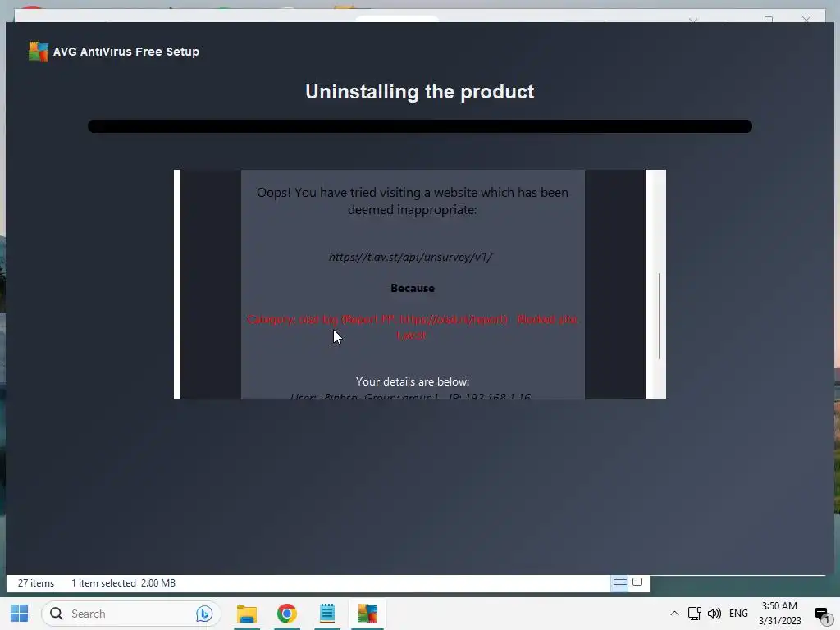Screen dimensions: 840x630
Task: Open the Notepad app in the taskbar
Action: point(326,614)
